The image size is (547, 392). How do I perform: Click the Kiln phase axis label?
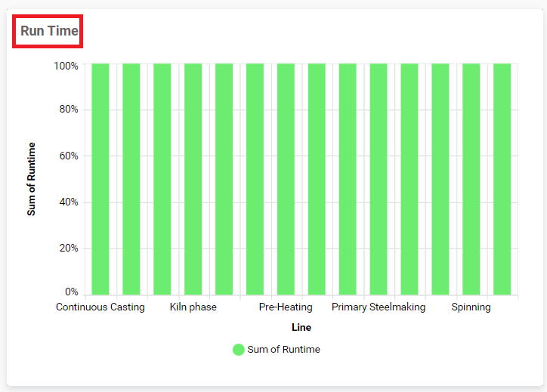193,307
